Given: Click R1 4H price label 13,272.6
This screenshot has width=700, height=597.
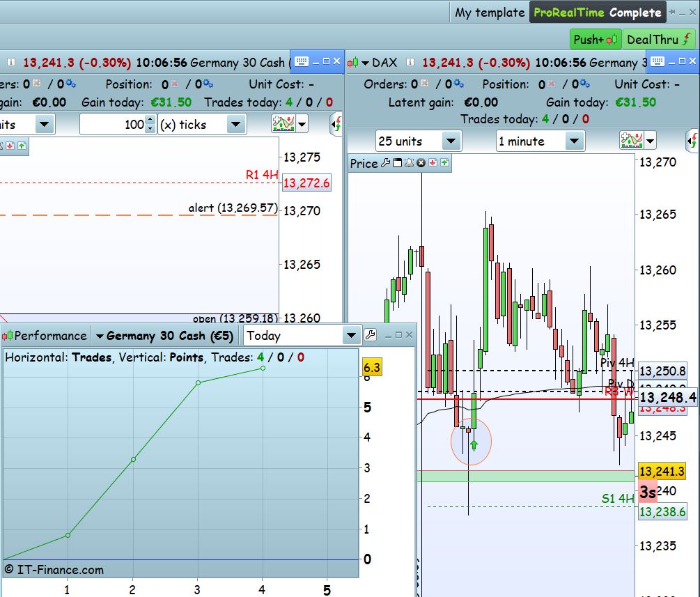Looking at the screenshot, I should [x=306, y=183].
